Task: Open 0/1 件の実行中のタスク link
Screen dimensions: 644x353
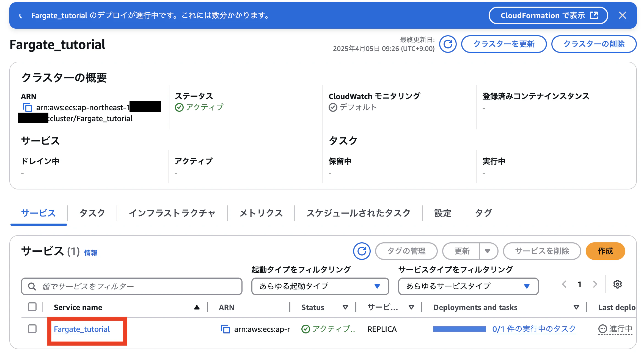Action: [534, 329]
